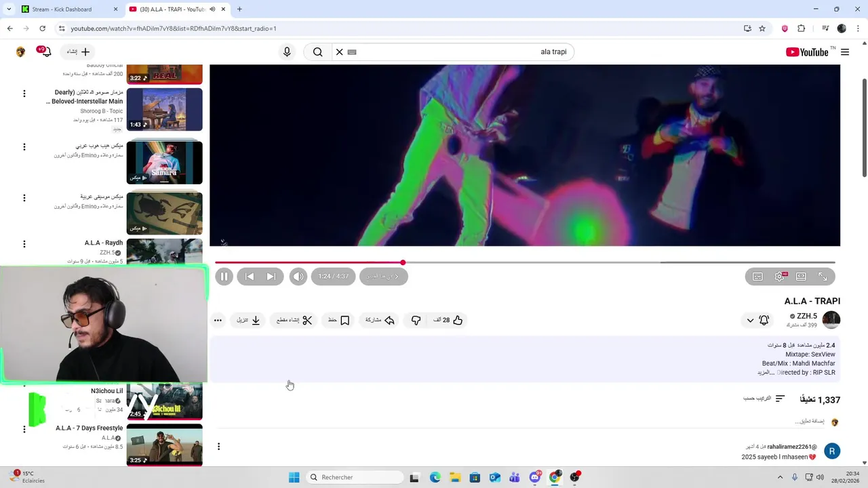Screen dimensions: 868x488
Task: Open options for Arabic hip hop mix
Action: pyautogui.click(x=24, y=146)
